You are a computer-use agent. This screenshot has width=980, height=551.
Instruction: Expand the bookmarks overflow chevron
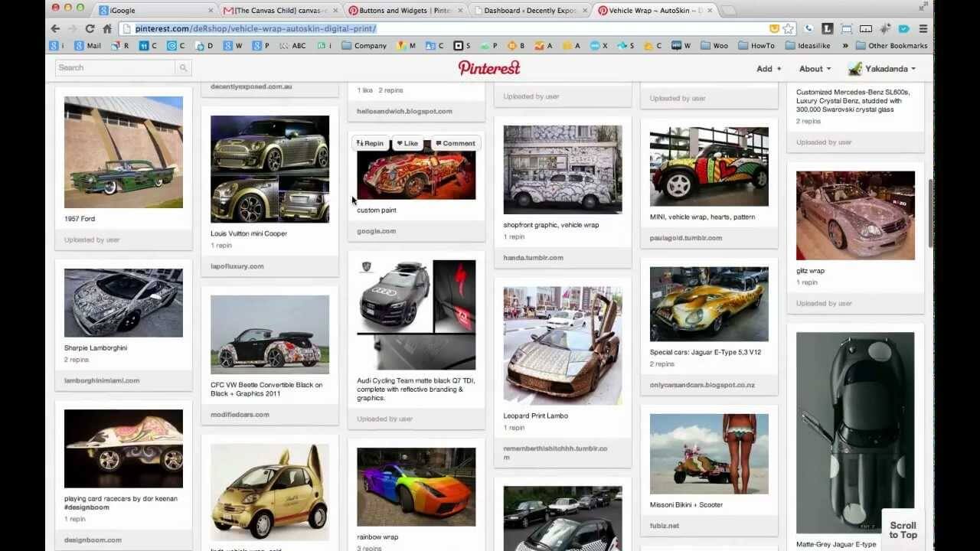(845, 46)
